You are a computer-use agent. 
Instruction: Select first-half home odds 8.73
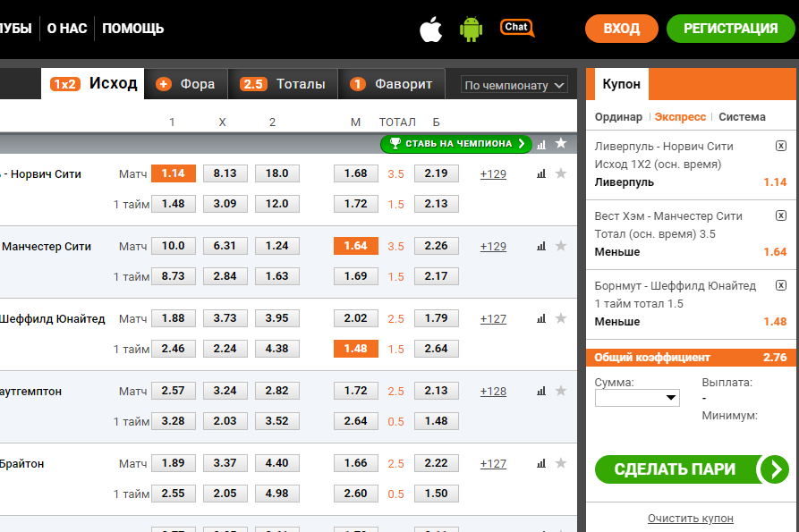click(x=174, y=276)
